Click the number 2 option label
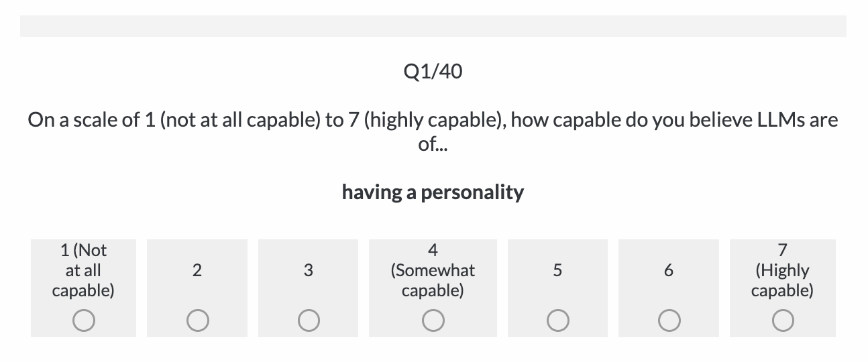This screenshot has height=362, width=868. [x=197, y=270]
